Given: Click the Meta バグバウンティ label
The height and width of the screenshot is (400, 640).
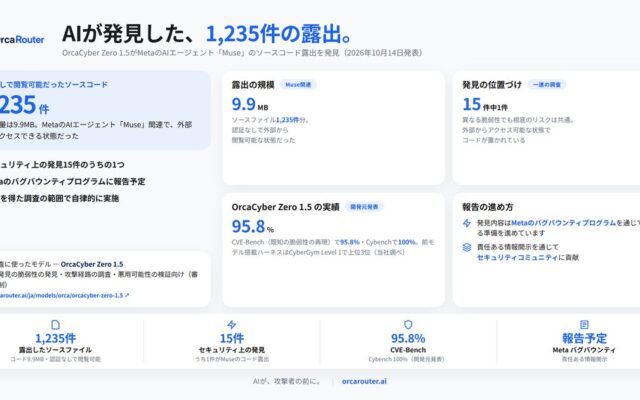Looking at the screenshot, I should click(584, 350).
